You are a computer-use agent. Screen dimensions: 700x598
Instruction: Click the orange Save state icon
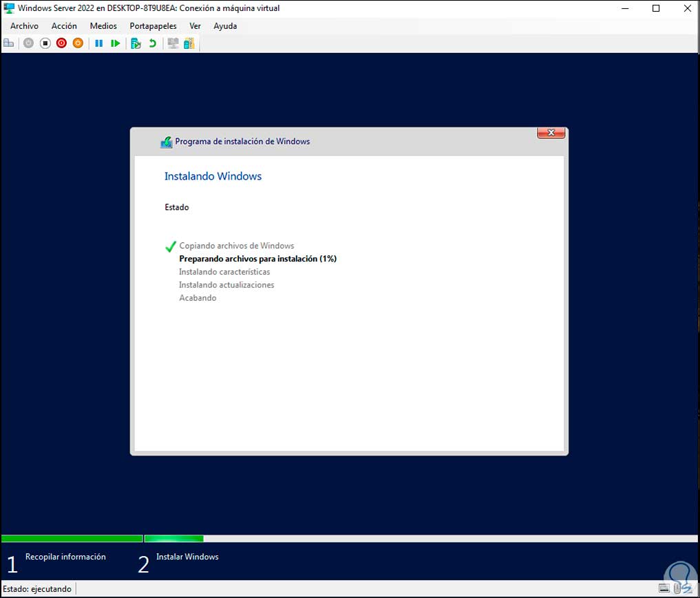click(x=78, y=43)
